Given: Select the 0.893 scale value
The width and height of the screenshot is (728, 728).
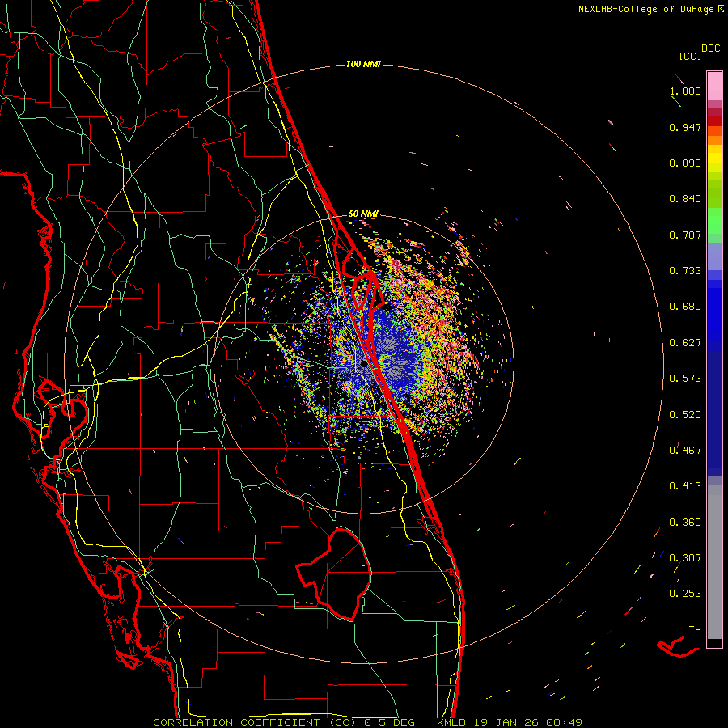Looking at the screenshot, I should [x=685, y=163].
